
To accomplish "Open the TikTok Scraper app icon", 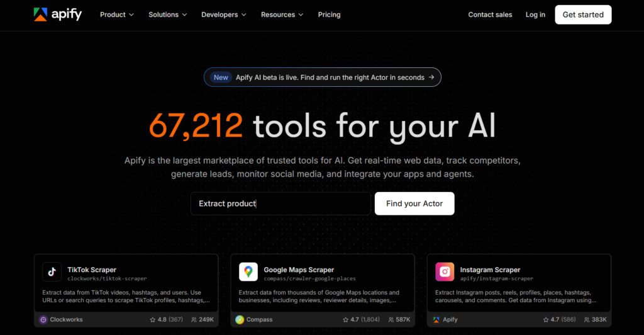I will pyautogui.click(x=52, y=271).
